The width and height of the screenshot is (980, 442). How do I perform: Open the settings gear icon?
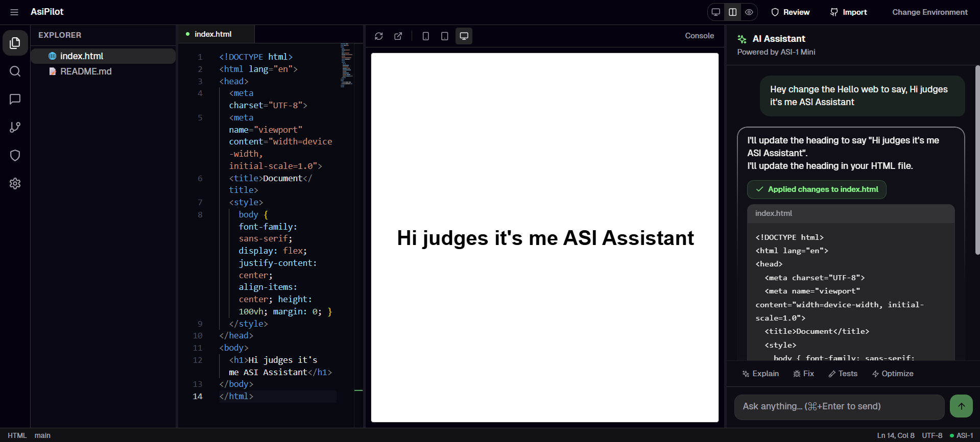pos(15,183)
